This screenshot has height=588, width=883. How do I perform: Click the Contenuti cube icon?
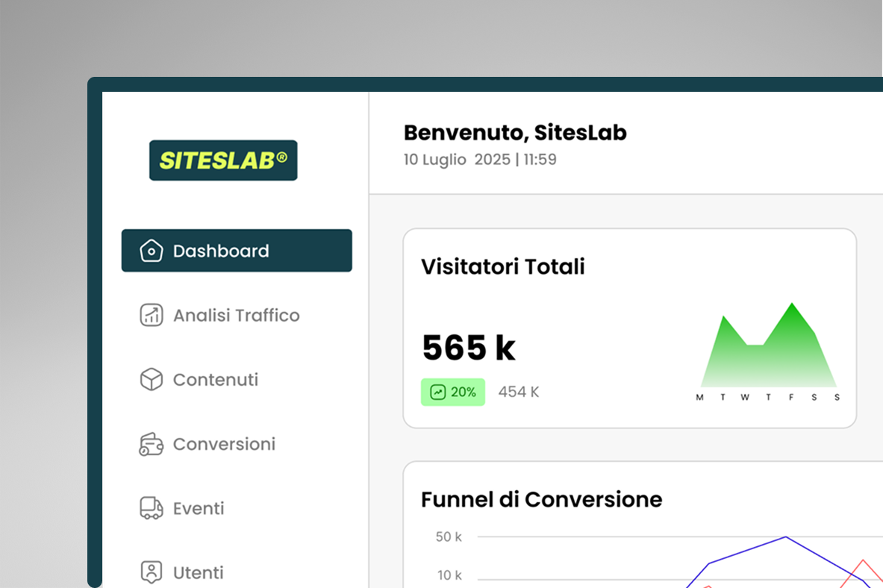pos(152,380)
